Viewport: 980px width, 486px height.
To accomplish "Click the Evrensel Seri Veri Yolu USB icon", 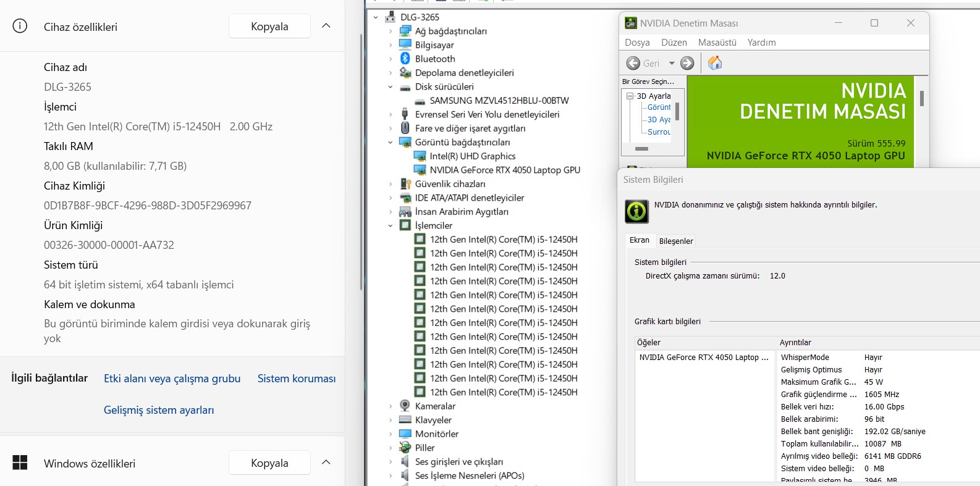I will 405,114.
